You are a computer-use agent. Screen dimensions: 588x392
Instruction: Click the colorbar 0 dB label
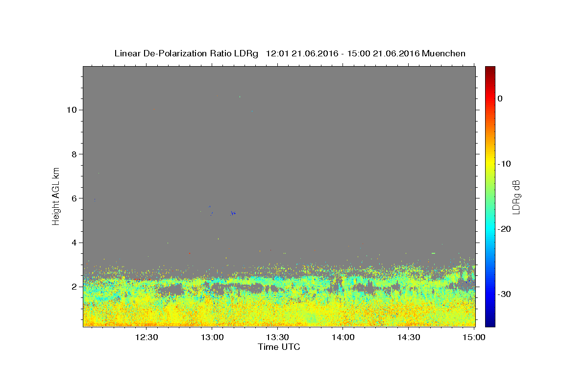[500, 98]
